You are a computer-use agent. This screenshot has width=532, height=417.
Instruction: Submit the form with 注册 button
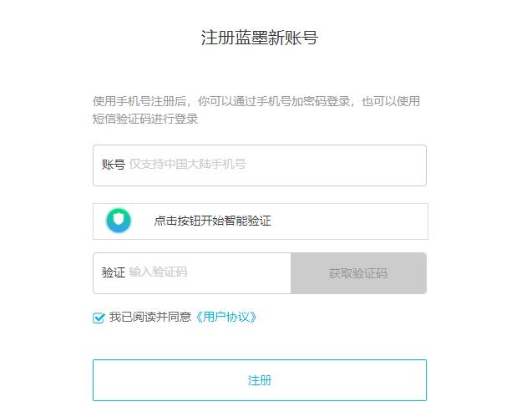point(259,380)
